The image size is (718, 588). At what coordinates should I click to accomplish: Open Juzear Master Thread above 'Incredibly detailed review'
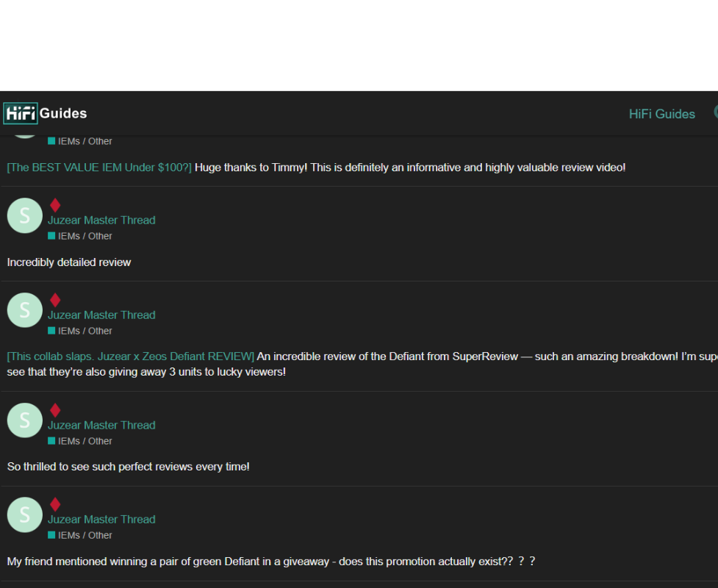101,220
